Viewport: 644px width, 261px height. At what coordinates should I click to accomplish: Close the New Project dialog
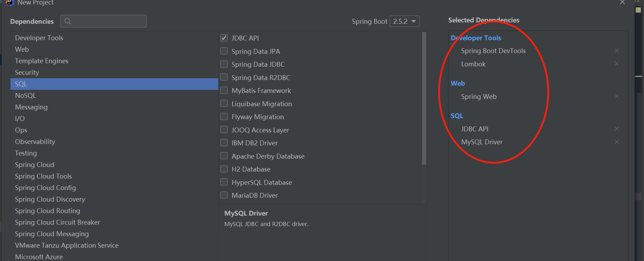click(x=622, y=2)
